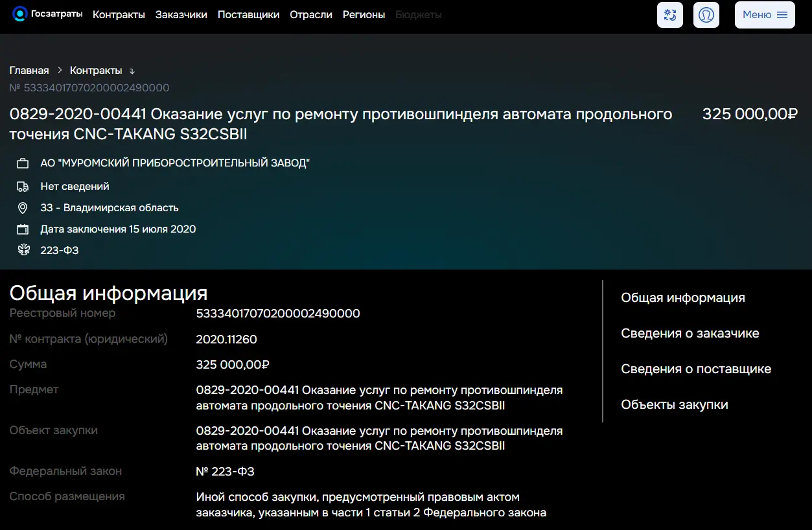Click the Способ размещения value text

point(371,505)
